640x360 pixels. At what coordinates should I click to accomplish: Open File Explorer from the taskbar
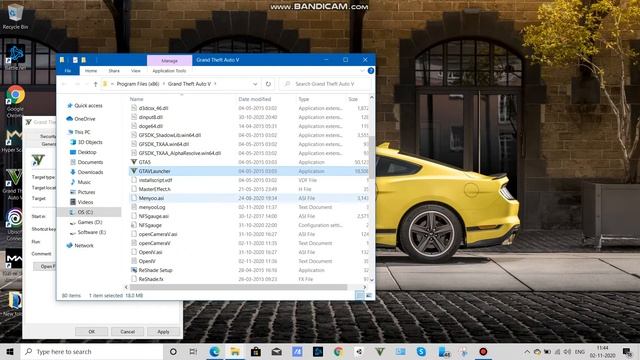click(235, 351)
